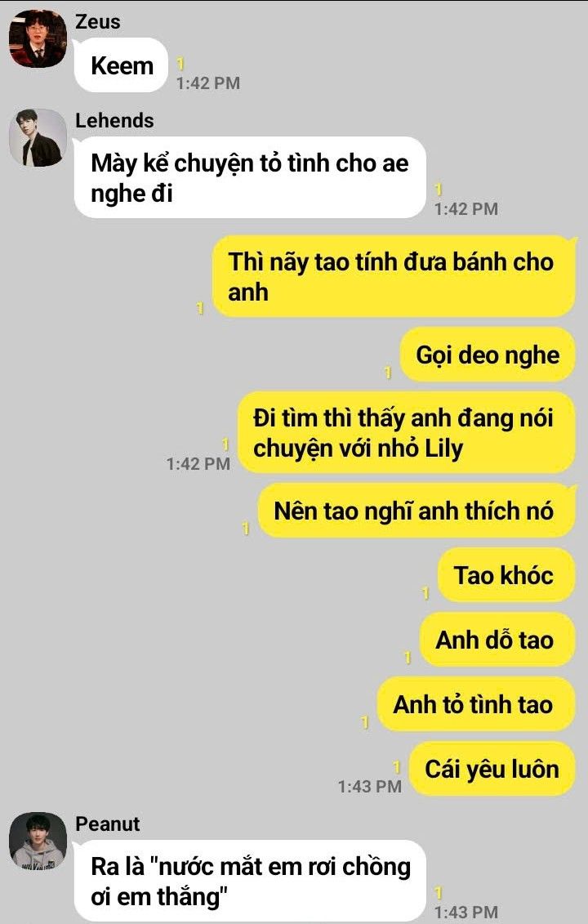
Task: Tap the sender name Zeus
Action: [98, 22]
